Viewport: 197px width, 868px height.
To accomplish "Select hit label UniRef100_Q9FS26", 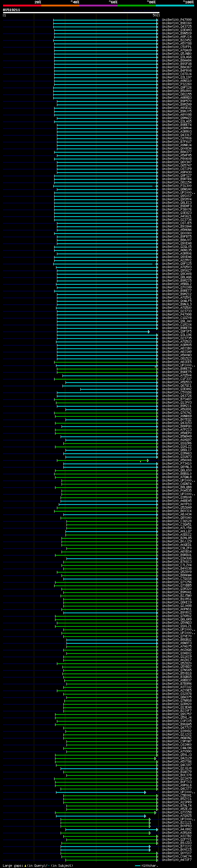I will (x=177, y=88).
